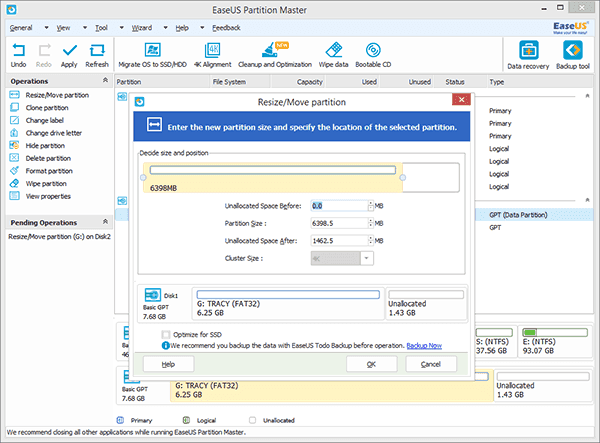
Task: Select the S: (NTFS) 37.56 GB partition
Action: pos(495,341)
